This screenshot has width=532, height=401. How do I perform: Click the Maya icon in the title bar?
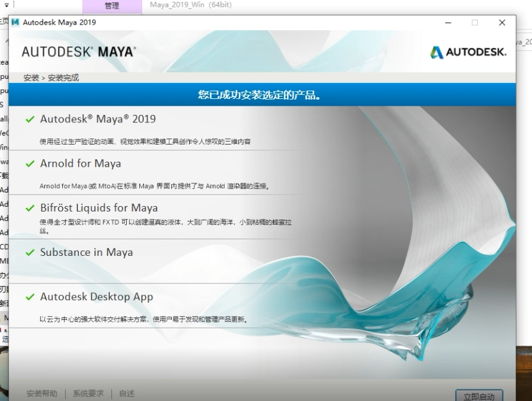pos(15,22)
